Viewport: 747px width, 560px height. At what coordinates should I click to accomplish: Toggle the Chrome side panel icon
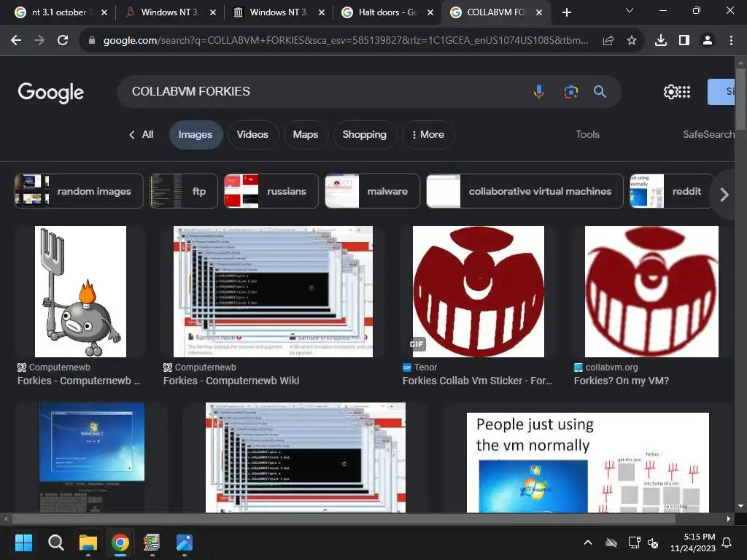point(684,41)
